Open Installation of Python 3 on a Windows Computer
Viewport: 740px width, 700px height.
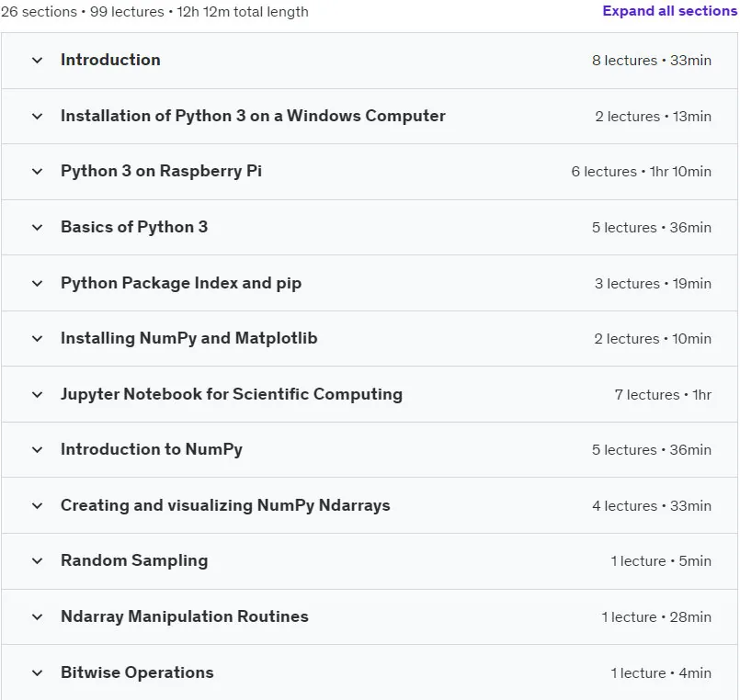point(253,116)
